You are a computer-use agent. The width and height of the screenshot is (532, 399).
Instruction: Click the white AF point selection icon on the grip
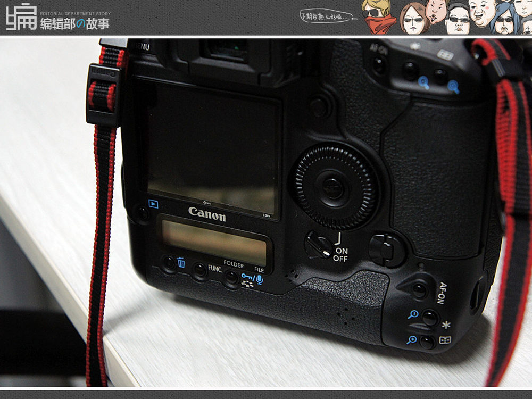pyautogui.click(x=445, y=340)
